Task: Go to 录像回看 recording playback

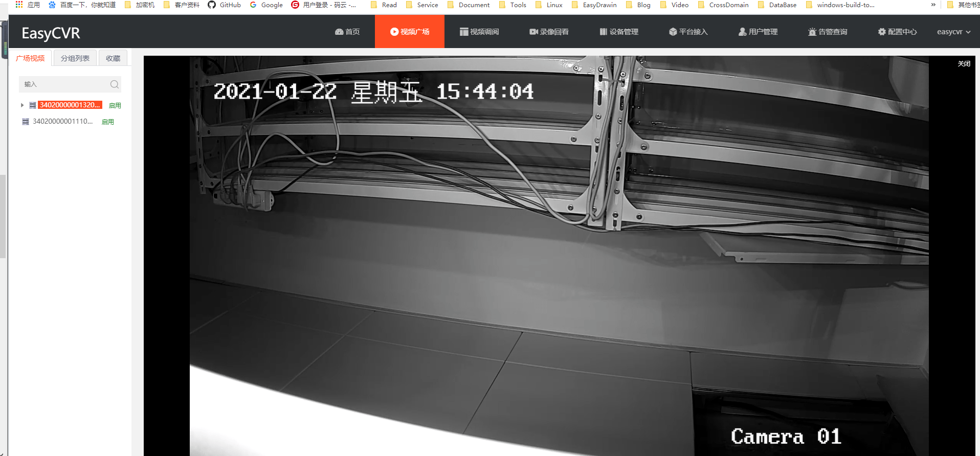Action: coord(549,32)
